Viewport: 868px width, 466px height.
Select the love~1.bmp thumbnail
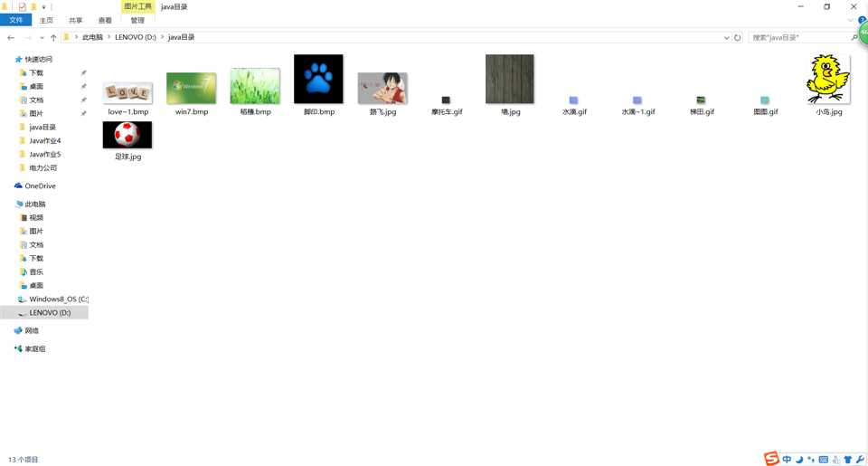127,93
